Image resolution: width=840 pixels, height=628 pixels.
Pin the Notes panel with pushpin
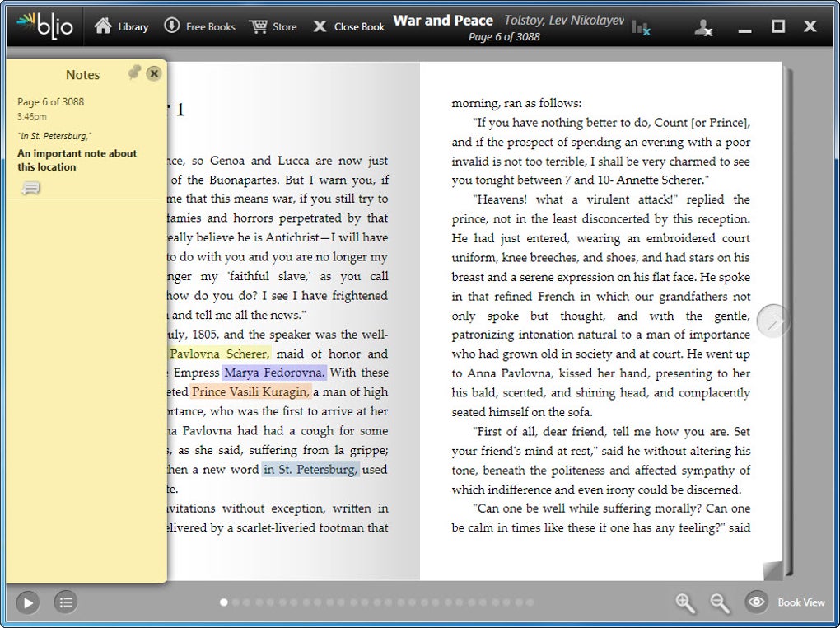(134, 73)
